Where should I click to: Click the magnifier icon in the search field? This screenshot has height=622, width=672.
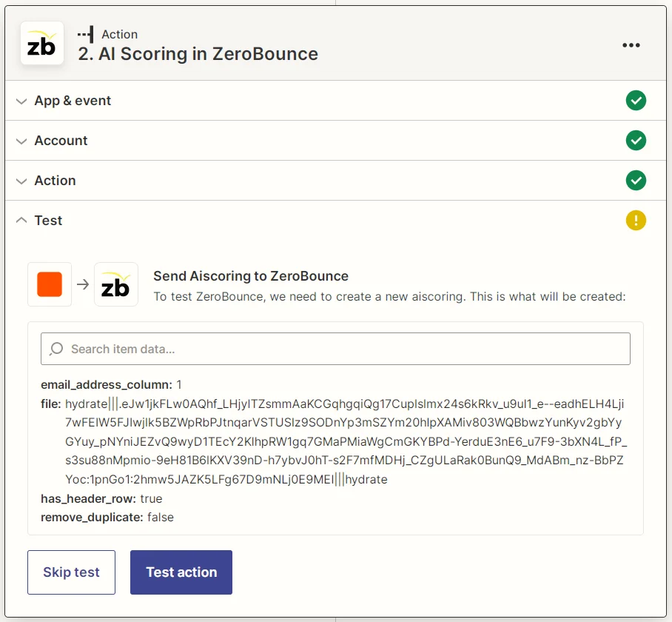(x=58, y=348)
